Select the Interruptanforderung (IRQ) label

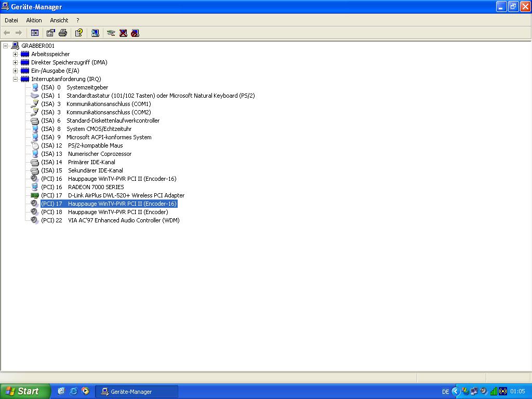[x=66, y=79]
